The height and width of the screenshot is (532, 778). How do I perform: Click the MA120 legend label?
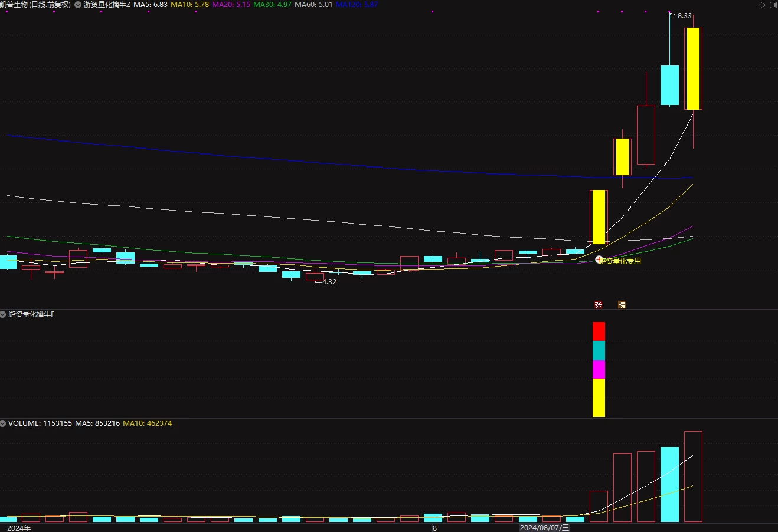point(357,5)
